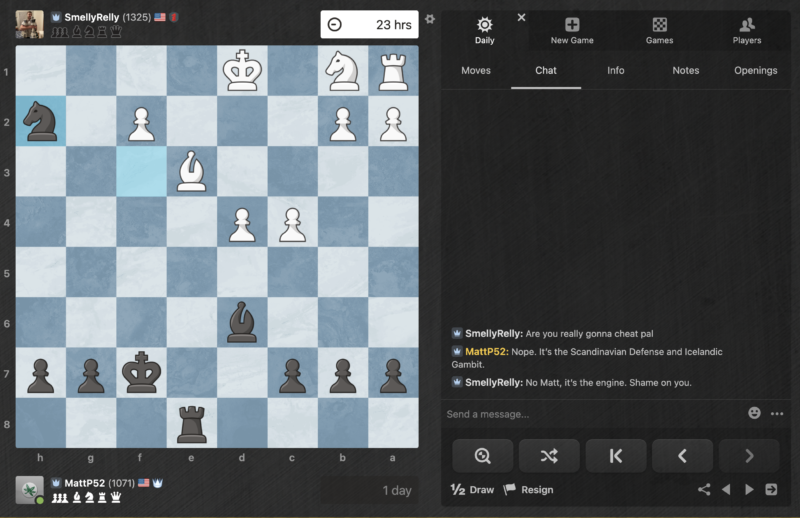Select the white pawn on d4
This screenshot has width=800, height=518.
tap(242, 224)
